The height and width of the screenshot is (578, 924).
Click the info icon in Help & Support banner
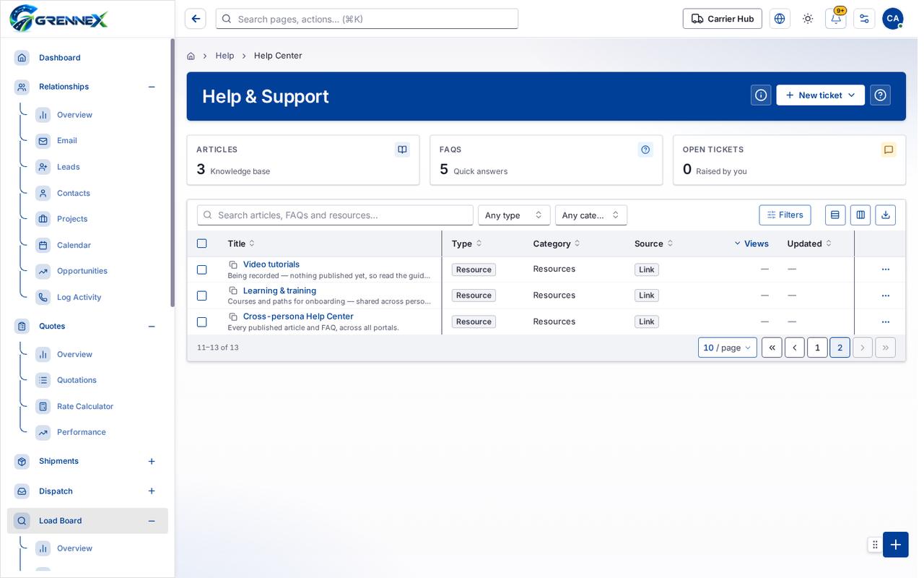pyautogui.click(x=761, y=95)
